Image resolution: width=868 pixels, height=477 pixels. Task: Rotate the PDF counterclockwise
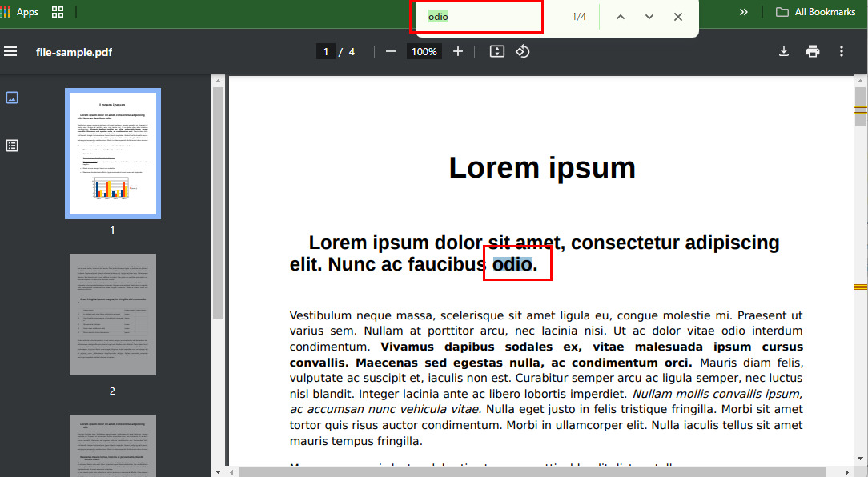(523, 51)
